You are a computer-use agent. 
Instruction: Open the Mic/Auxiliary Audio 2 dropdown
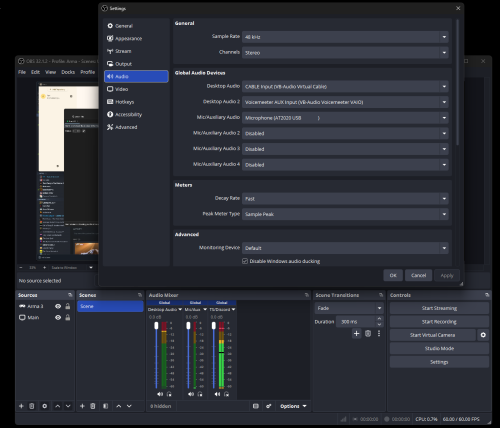click(345, 133)
